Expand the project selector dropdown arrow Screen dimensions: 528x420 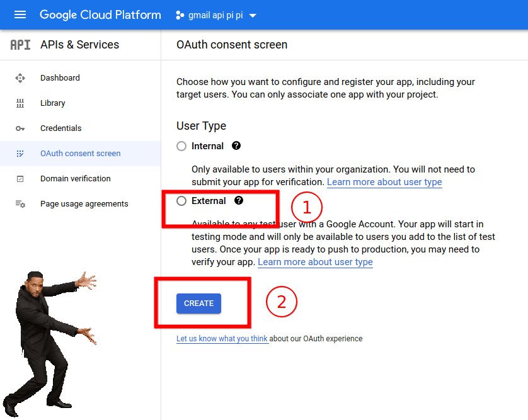tap(253, 16)
